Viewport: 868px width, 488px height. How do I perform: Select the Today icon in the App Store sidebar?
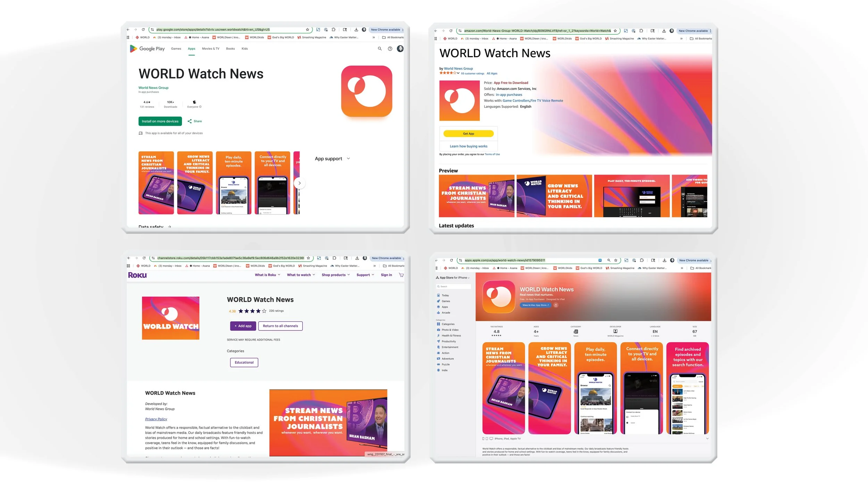coord(445,295)
